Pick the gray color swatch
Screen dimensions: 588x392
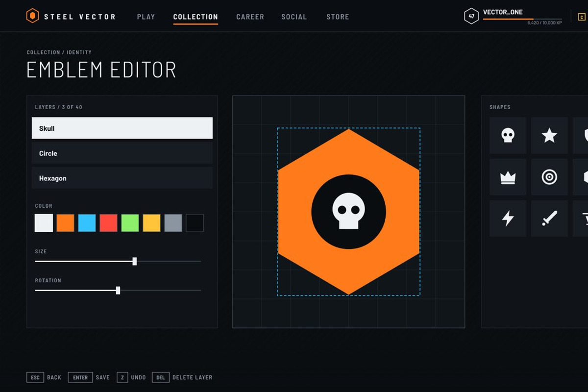click(x=173, y=223)
